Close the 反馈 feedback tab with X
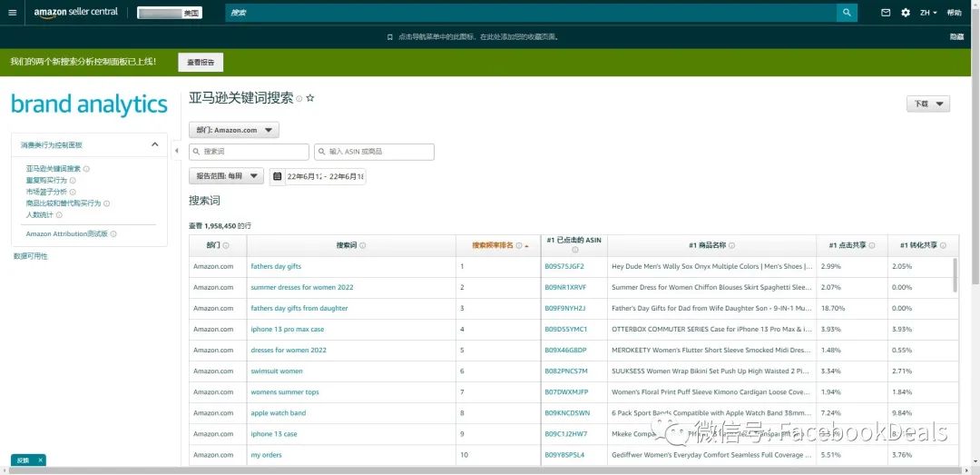Viewport: 980px width, 475px height. (x=40, y=460)
